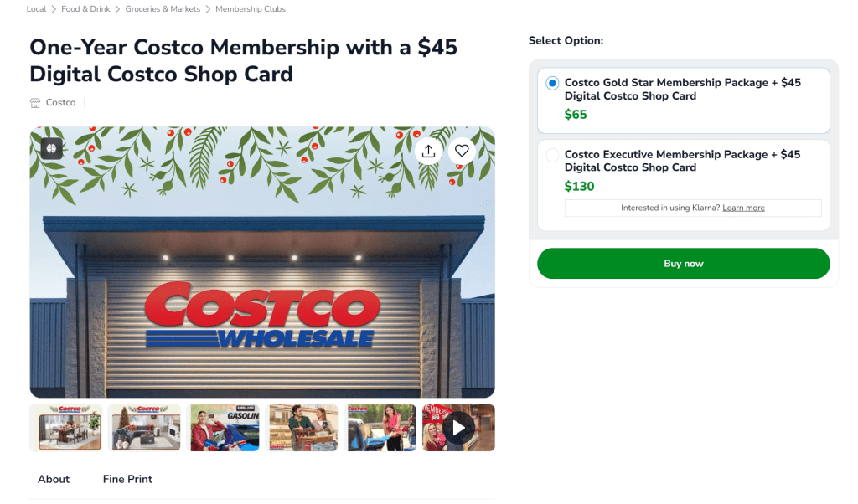Click the brain icon on the image corner
Screen dimensions: 858x504
[52, 148]
